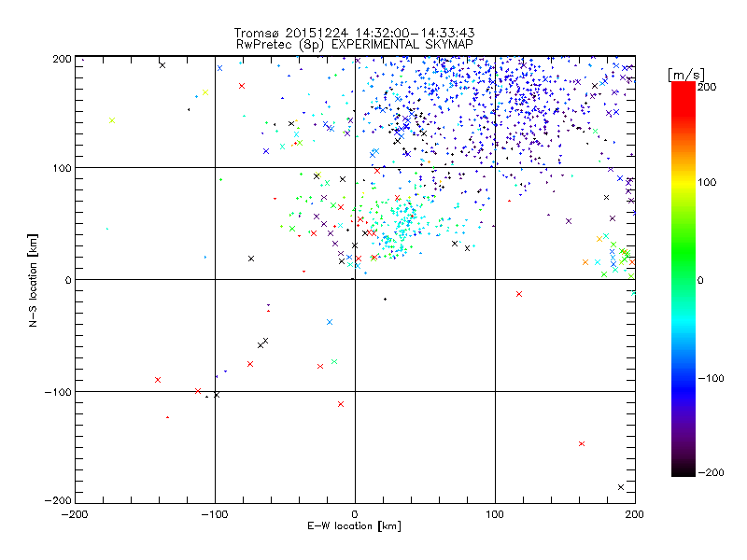Click the E-W axis tick label "-200"
Viewport: 747px width, 560px height.
[x=75, y=514]
